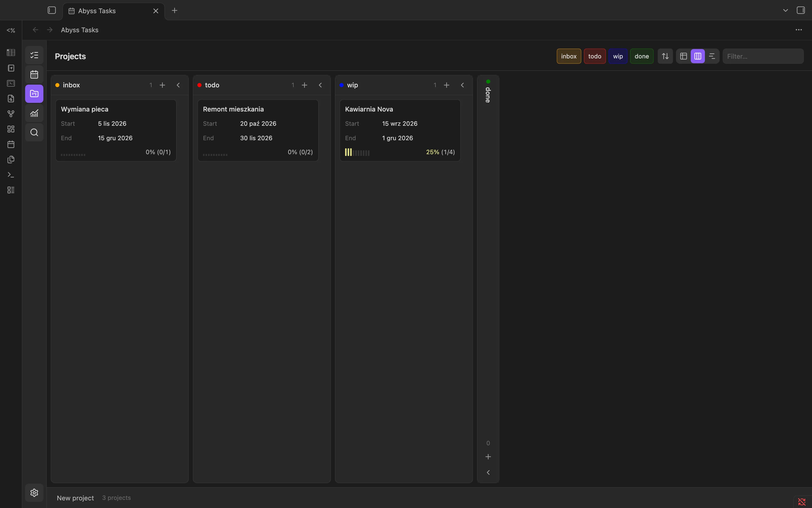Switch to table view layout
The width and height of the screenshot is (812, 508).
pos(684,56)
